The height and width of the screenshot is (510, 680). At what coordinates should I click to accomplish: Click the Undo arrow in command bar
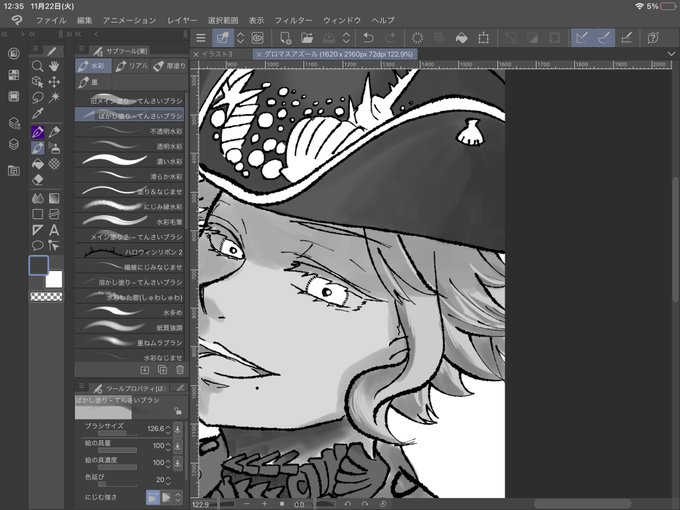[368, 38]
